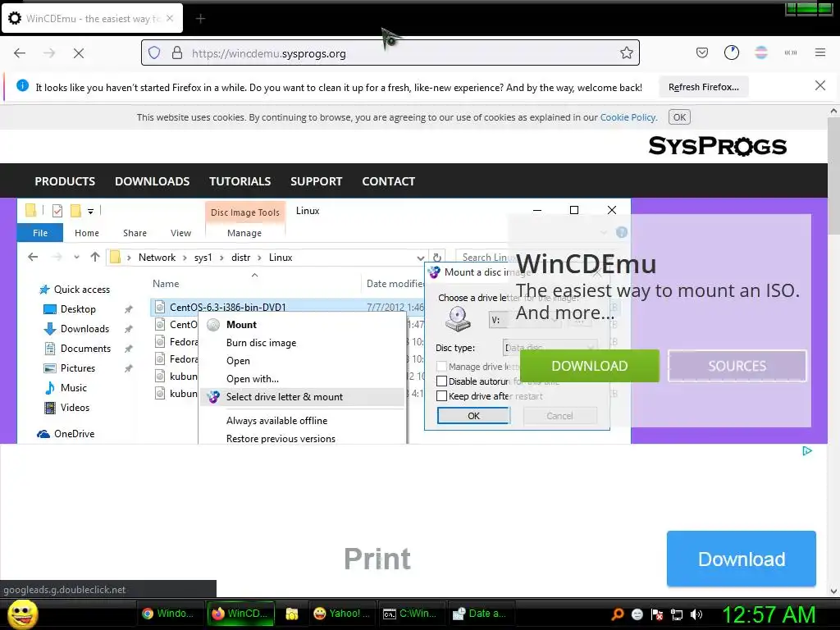
Task: Open the CONTACT navigation item
Action: click(x=388, y=181)
